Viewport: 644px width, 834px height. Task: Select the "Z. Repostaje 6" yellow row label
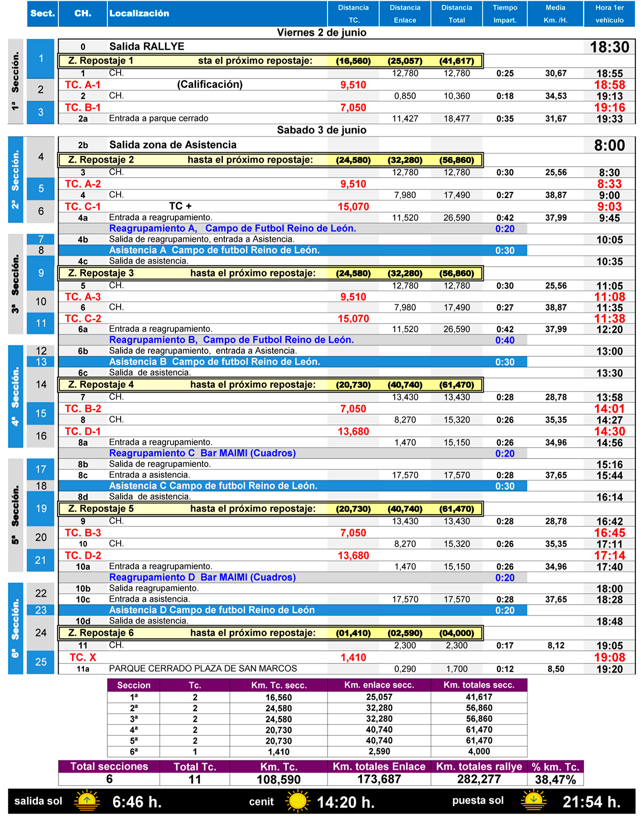[101, 633]
